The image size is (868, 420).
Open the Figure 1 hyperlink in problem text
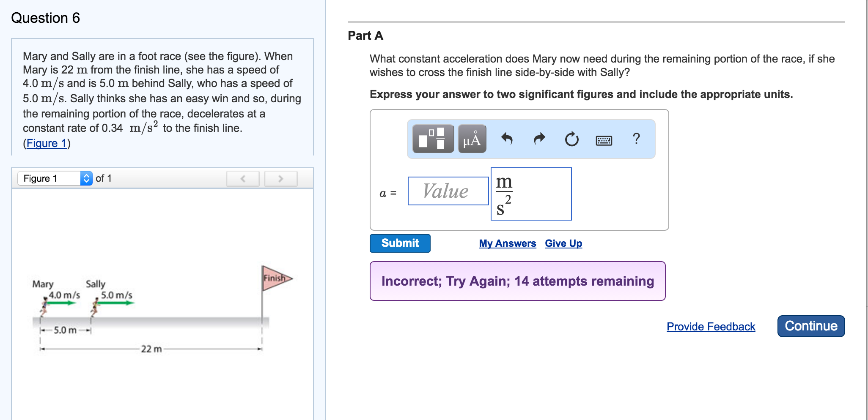(x=47, y=143)
